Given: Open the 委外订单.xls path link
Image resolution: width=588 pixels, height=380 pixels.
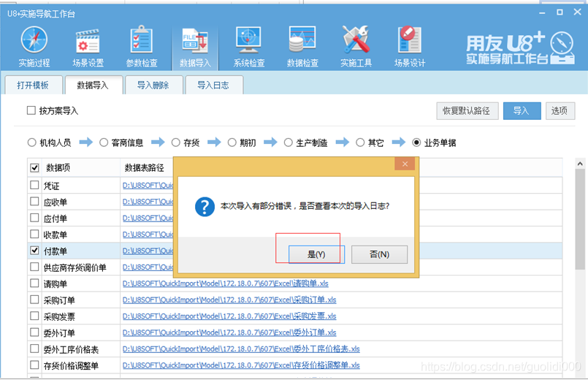Looking at the screenshot, I should [x=229, y=332].
